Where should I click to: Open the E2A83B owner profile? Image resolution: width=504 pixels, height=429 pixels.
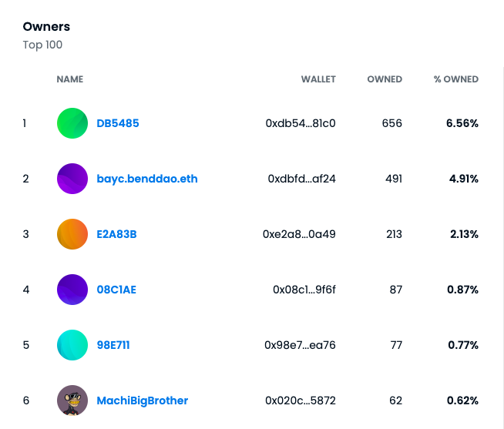tap(117, 234)
